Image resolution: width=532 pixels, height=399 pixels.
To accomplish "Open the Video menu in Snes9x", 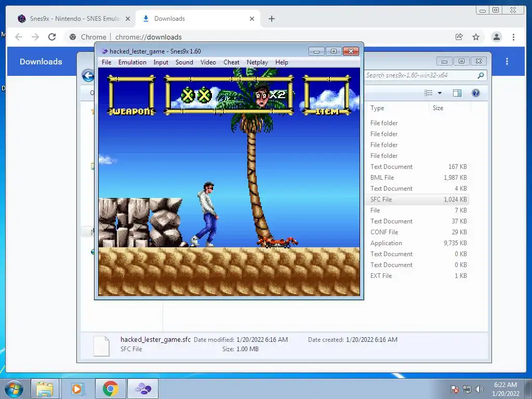I will click(x=208, y=62).
